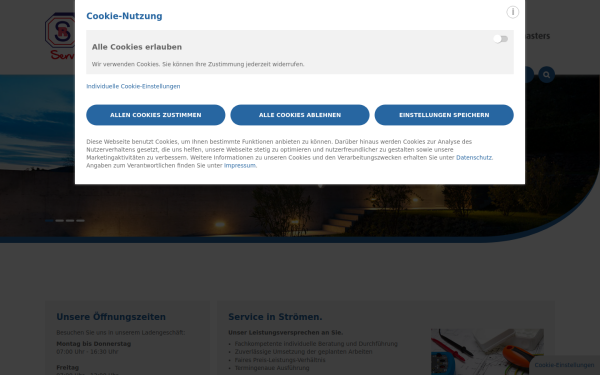This screenshot has width=600, height=375.
Task: Select the first slider indicator dot
Action: 49,220
